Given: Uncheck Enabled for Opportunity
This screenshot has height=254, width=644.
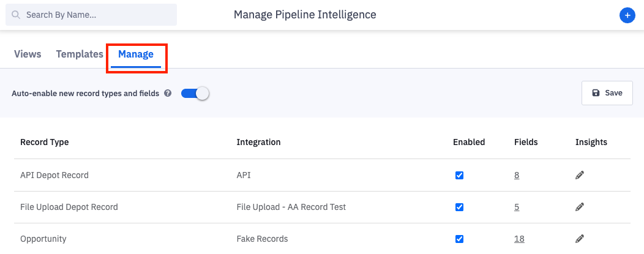Looking at the screenshot, I should pyautogui.click(x=459, y=239).
